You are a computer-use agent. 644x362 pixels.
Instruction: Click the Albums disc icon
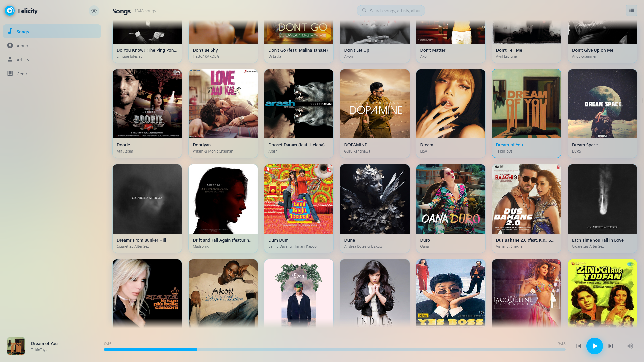coord(10,45)
